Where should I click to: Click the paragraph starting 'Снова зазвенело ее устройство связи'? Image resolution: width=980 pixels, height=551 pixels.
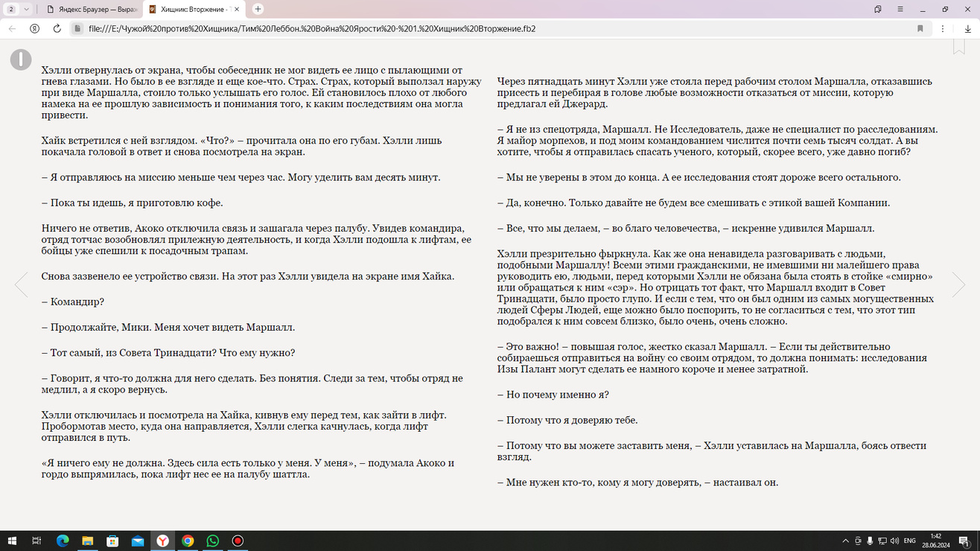(x=248, y=277)
